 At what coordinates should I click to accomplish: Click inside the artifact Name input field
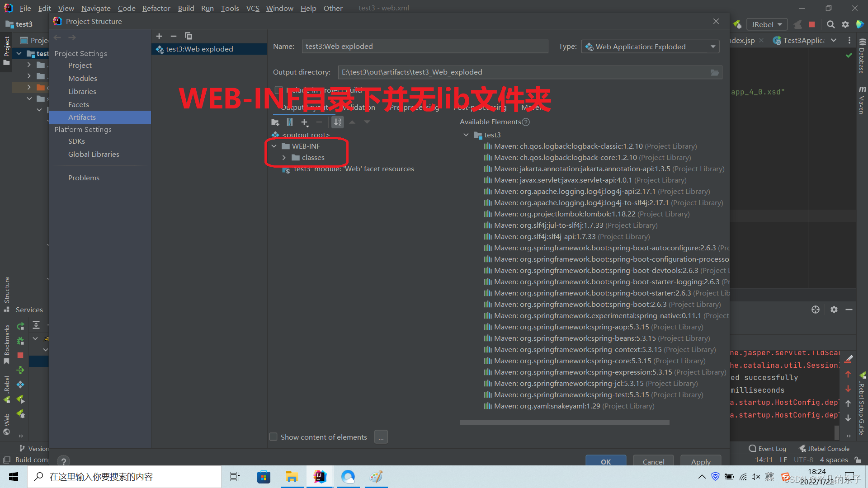coord(424,46)
